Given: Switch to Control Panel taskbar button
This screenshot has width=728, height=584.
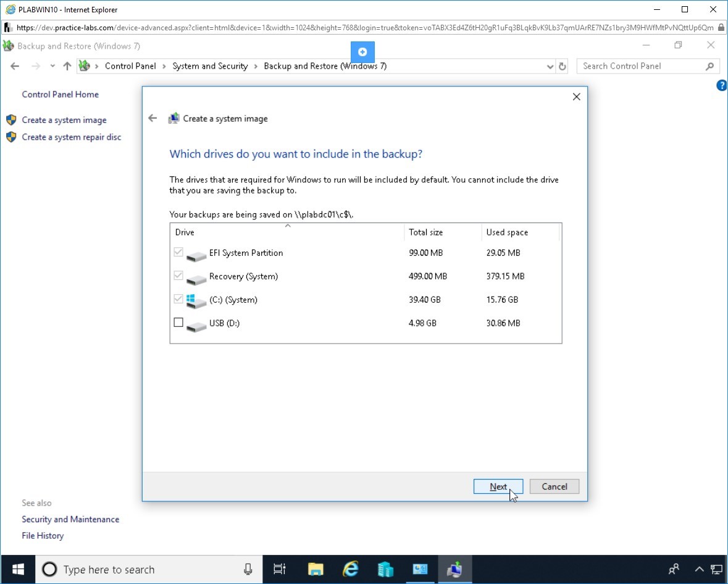Looking at the screenshot, I should (x=420, y=569).
